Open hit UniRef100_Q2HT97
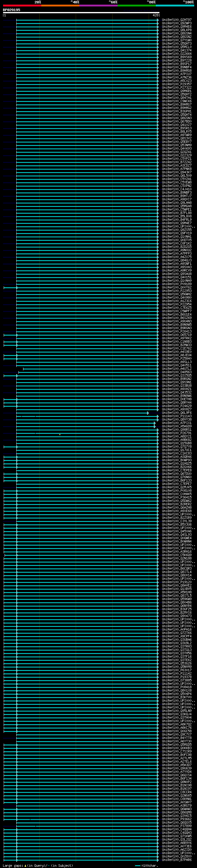197x868 pixels. 177,20
